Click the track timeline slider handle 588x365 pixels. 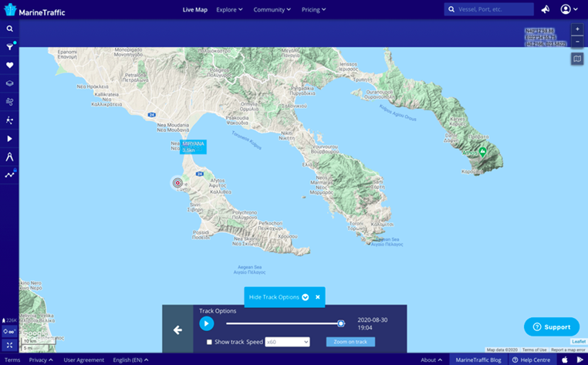coord(340,323)
